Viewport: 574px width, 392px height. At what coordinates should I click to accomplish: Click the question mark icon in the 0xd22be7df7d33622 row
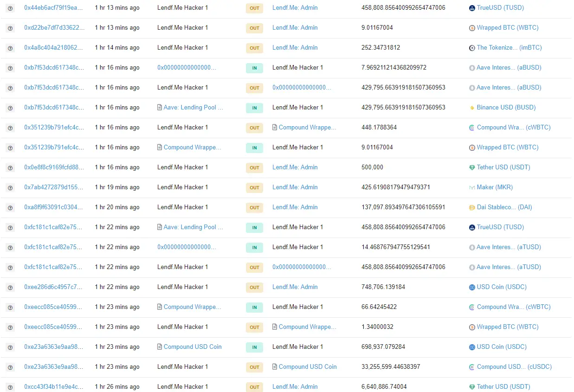[x=10, y=28]
